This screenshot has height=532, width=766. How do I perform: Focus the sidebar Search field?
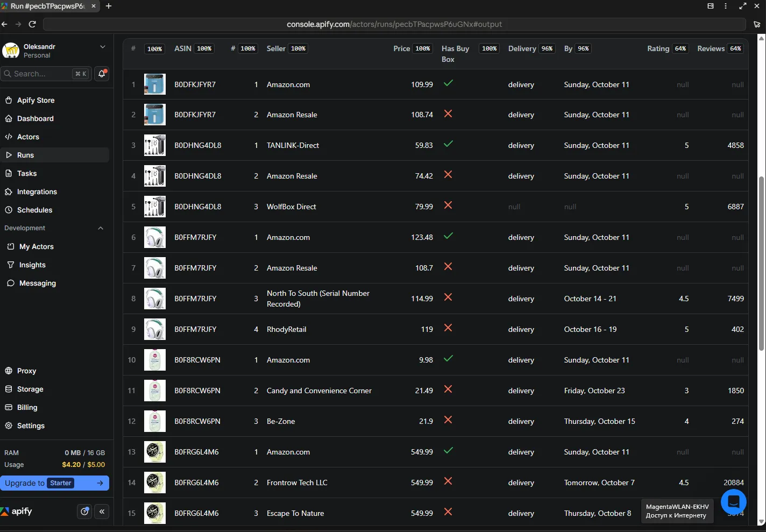point(46,74)
